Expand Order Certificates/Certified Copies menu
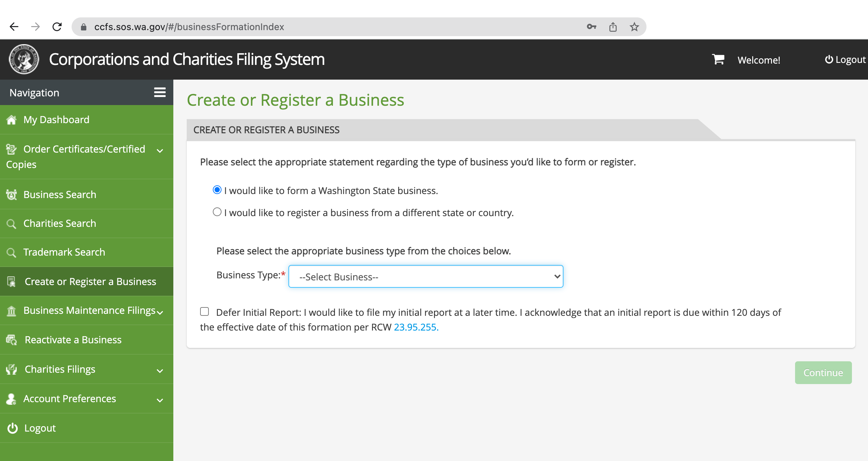 [160, 151]
